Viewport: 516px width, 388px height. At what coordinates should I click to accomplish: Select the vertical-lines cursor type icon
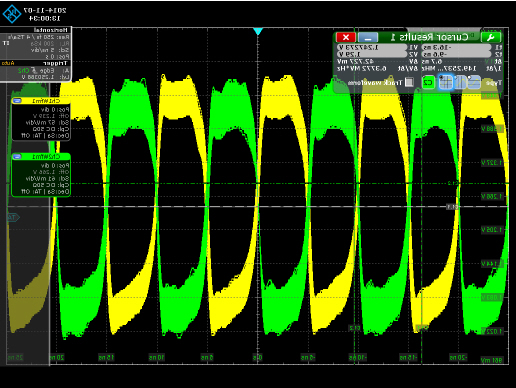coord(460,82)
